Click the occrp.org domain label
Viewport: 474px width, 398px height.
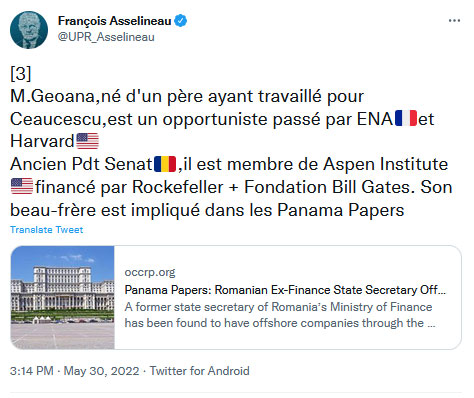(150, 272)
